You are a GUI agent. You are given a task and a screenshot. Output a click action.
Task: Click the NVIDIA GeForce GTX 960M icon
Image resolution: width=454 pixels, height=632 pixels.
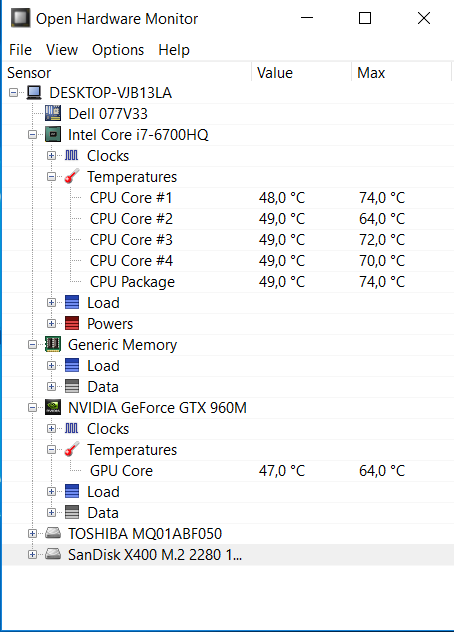pos(53,407)
